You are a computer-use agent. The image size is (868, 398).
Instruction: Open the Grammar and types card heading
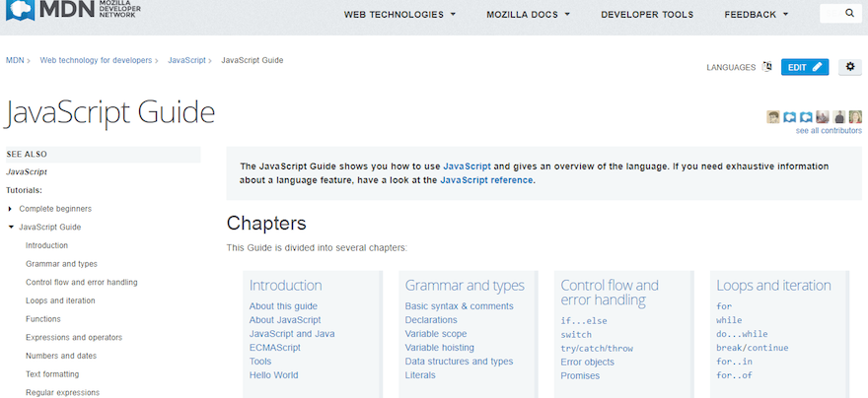coord(465,286)
